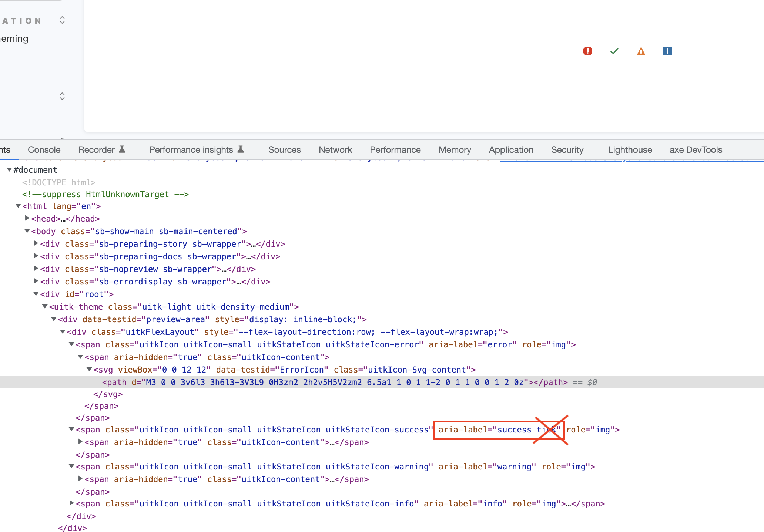Click the blue underlined link above the DOM tree

click(629, 158)
